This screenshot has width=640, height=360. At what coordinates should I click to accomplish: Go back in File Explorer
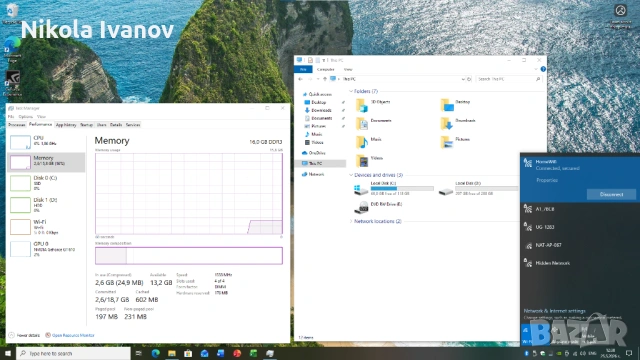(300, 79)
